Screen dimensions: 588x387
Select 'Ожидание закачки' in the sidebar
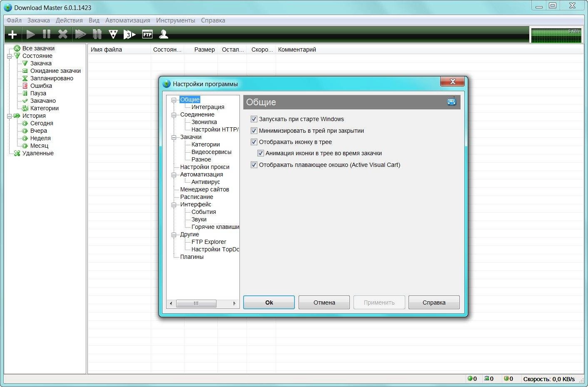(x=55, y=71)
